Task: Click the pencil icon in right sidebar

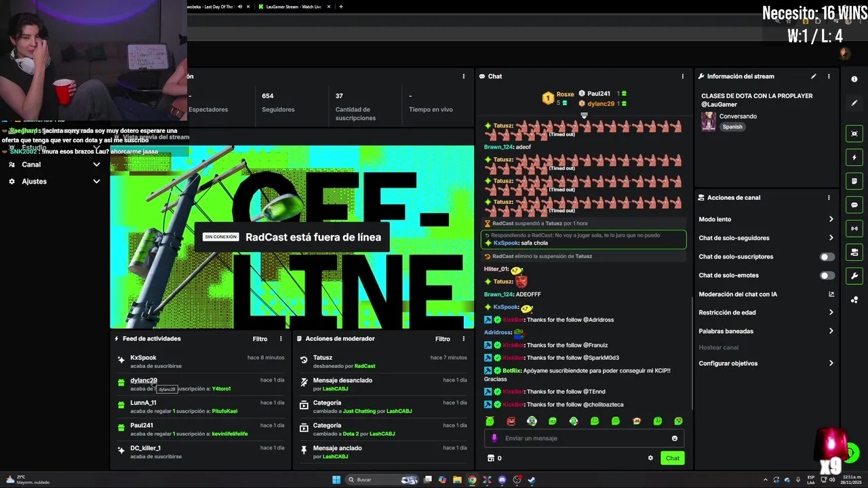Action: point(854,103)
